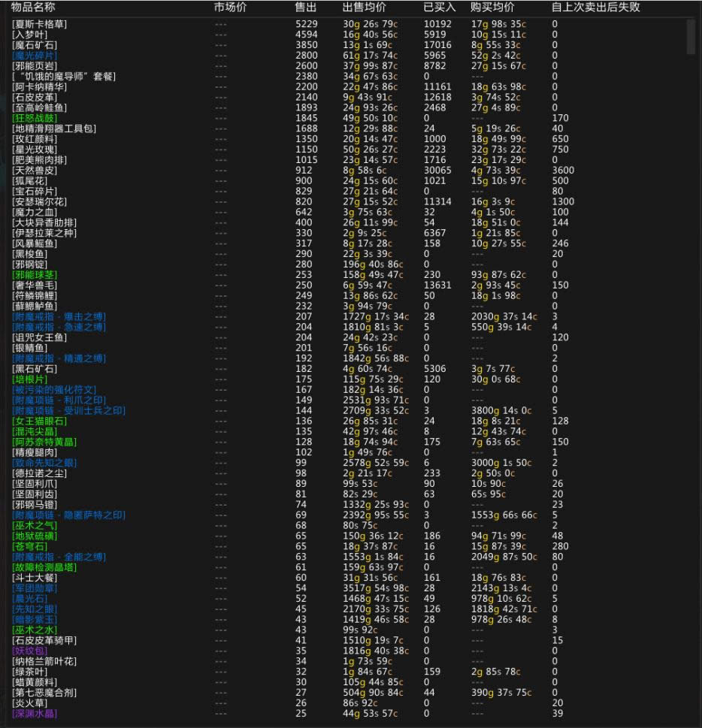702x728 pixels.
Task: Select [附魔项链 - 隐匿萨特之印] row
Action: pyautogui.click(x=69, y=515)
